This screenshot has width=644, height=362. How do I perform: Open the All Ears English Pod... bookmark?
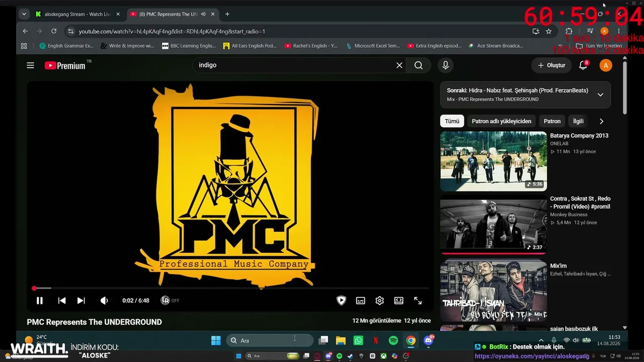pos(250,46)
